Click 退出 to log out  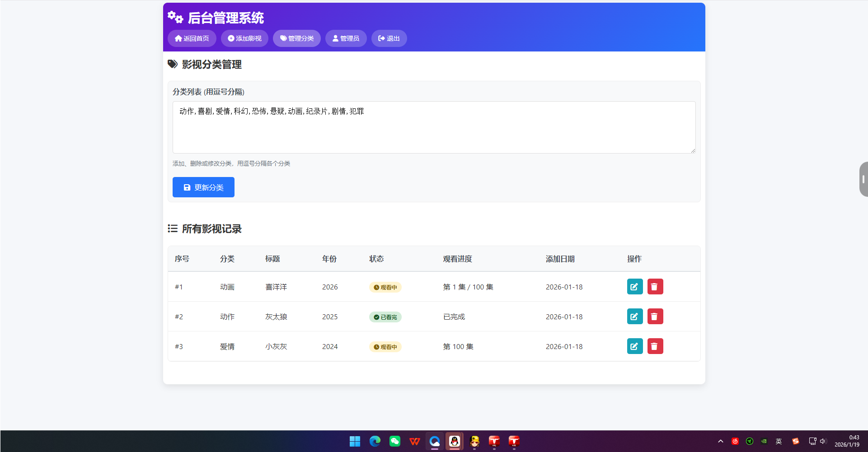(389, 38)
